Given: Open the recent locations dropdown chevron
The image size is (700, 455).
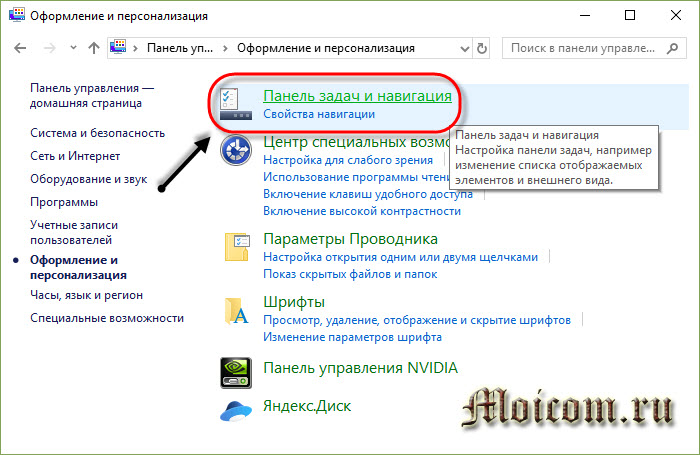Looking at the screenshot, I should tap(71, 48).
